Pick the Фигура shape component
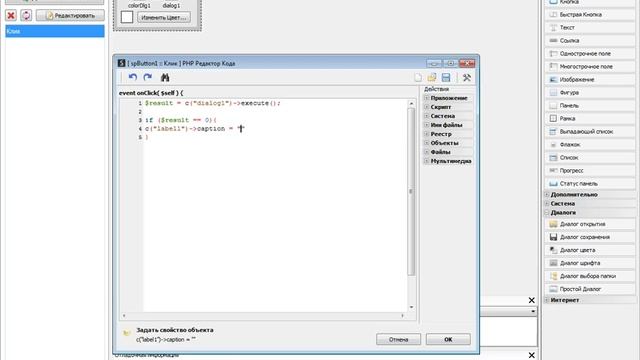 point(589,93)
